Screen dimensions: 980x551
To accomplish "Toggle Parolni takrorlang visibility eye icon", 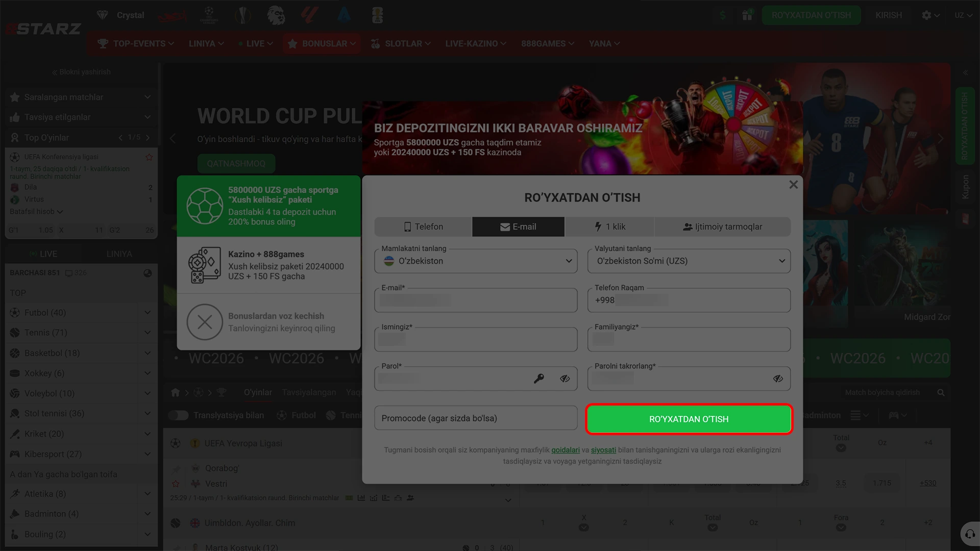I will [x=778, y=379].
